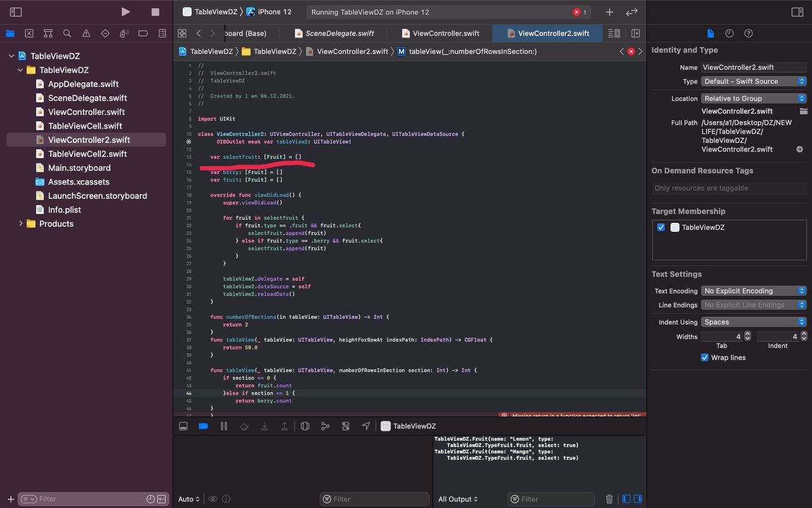Select TableViewCell.swift in navigator
812x508 pixels.
86,126
